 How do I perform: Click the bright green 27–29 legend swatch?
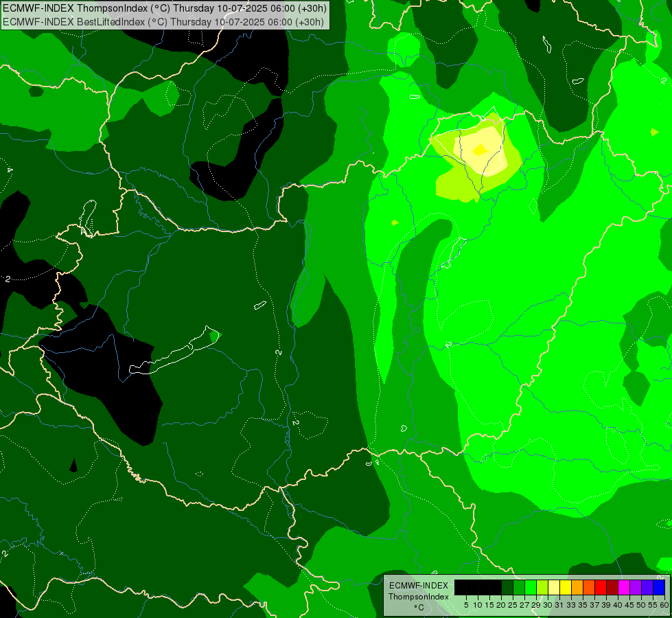(x=531, y=587)
